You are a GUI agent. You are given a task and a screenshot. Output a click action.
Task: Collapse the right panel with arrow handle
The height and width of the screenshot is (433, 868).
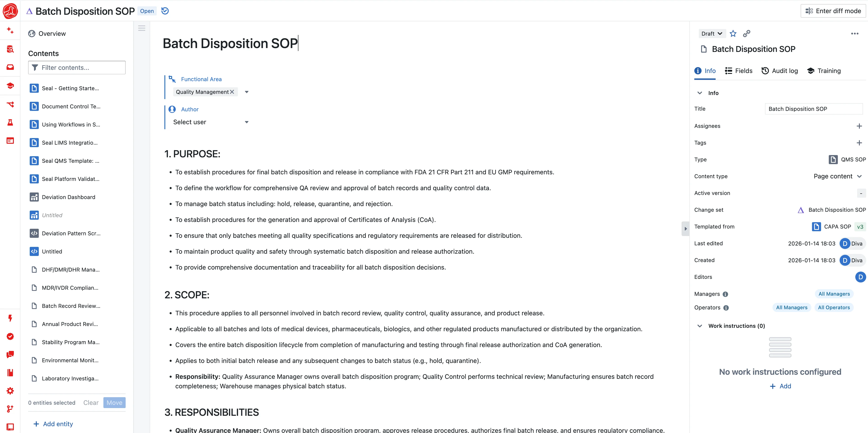pos(685,229)
